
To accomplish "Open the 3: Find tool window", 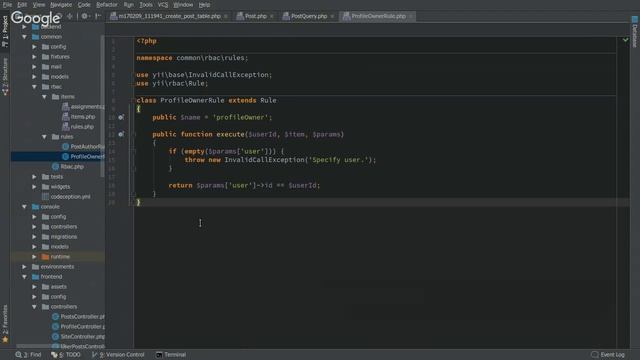I will pyautogui.click(x=28, y=355).
